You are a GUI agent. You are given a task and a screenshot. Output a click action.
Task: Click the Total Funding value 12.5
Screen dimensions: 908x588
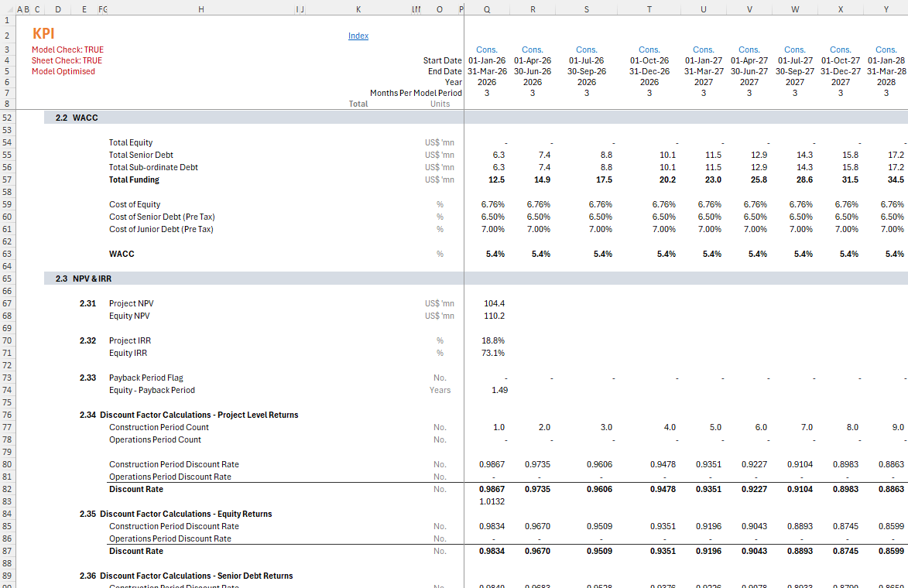[x=496, y=180]
